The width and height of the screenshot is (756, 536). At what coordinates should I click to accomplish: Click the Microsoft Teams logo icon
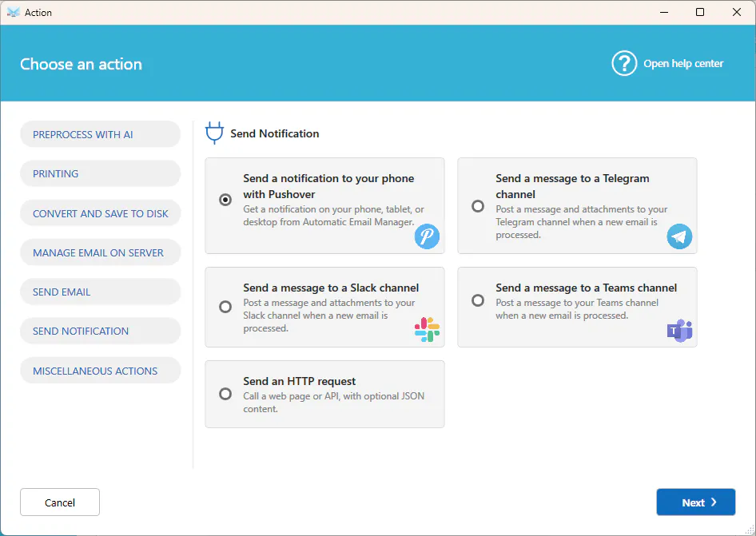pyautogui.click(x=679, y=330)
